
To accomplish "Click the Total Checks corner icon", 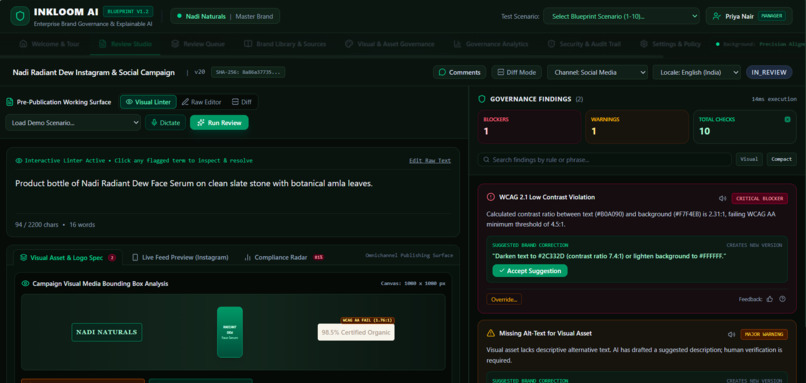I will pyautogui.click(x=787, y=119).
